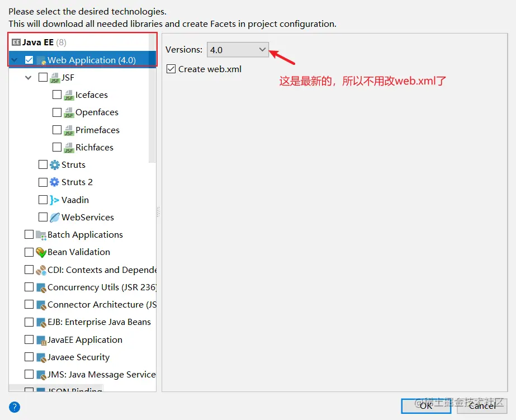The height and width of the screenshot is (420, 516).
Task: Select the Richfaces tree row label
Action: coord(94,148)
